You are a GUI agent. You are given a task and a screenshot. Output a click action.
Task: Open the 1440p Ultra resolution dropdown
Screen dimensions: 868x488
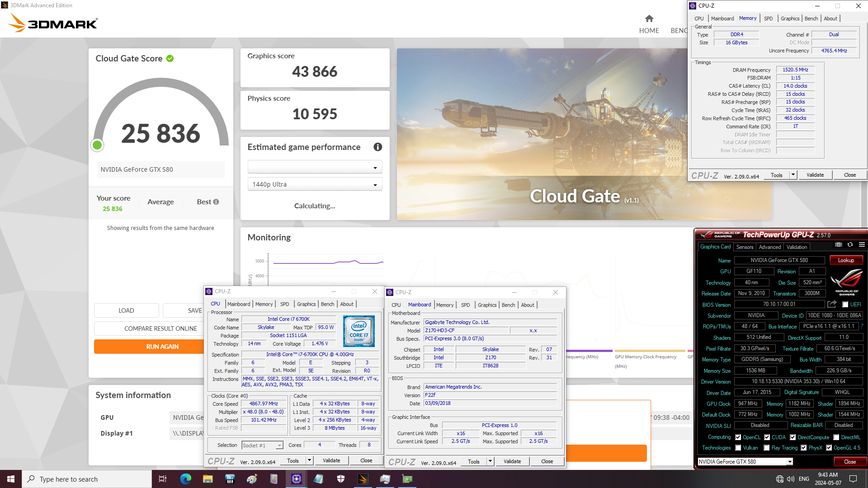(315, 184)
